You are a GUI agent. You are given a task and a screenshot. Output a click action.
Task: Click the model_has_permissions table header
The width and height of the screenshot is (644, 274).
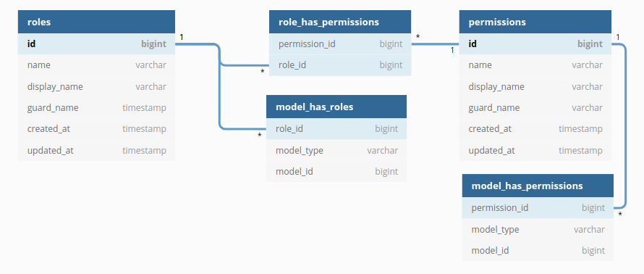(x=538, y=186)
